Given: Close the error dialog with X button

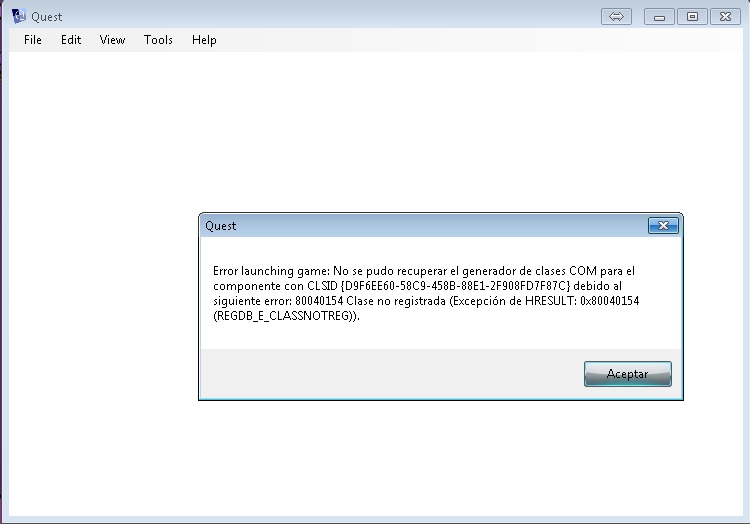Looking at the screenshot, I should click(x=663, y=226).
